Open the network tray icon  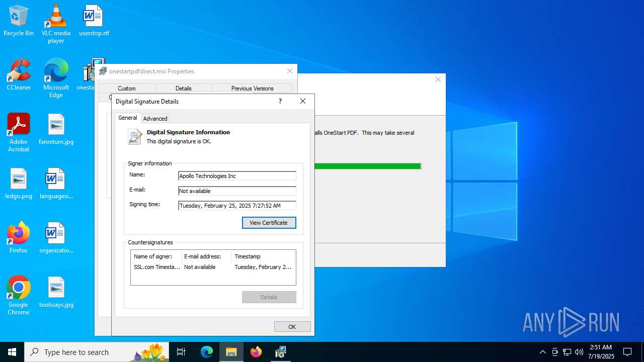(x=567, y=352)
